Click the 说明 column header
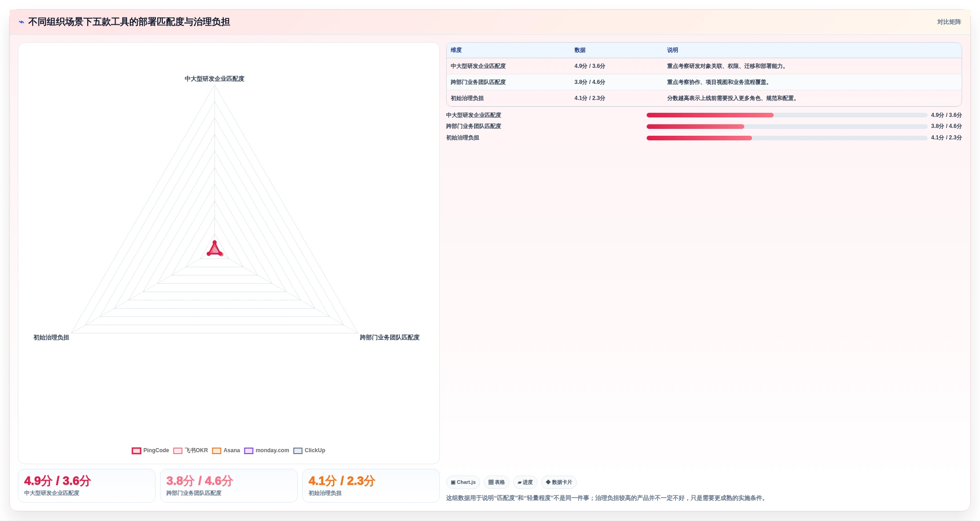 673,50
